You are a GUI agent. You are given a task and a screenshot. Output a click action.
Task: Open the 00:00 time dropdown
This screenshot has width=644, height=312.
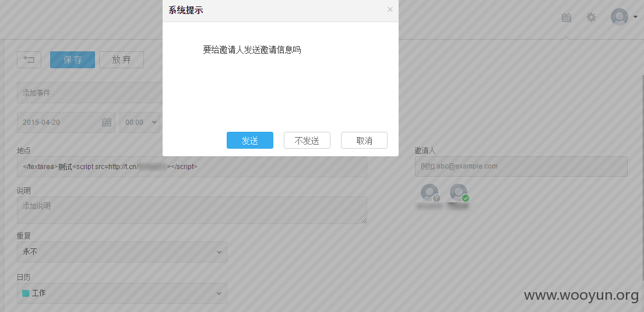140,122
